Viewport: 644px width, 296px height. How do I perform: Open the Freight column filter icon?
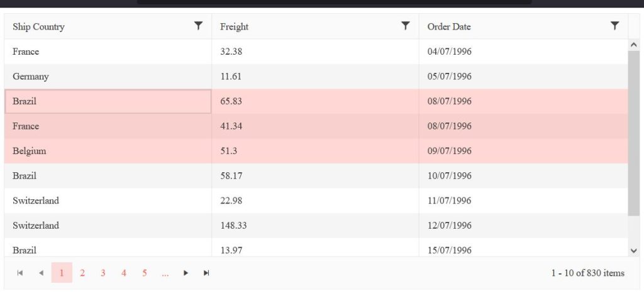coord(406,26)
